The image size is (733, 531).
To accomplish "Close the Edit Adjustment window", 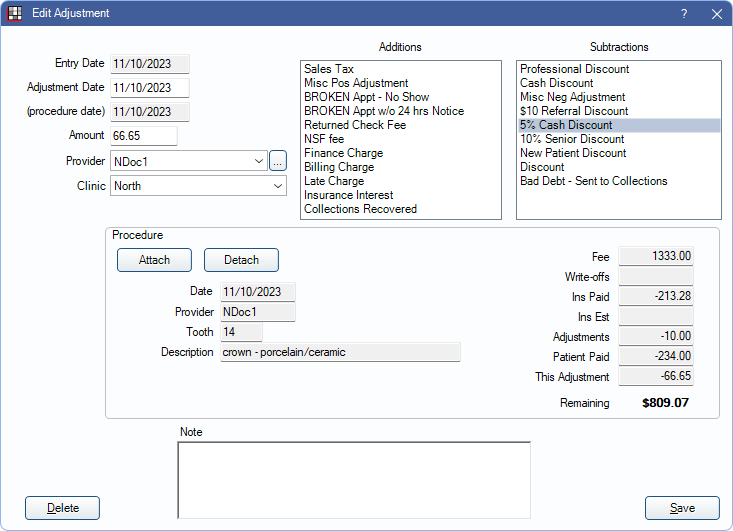I will pos(716,14).
